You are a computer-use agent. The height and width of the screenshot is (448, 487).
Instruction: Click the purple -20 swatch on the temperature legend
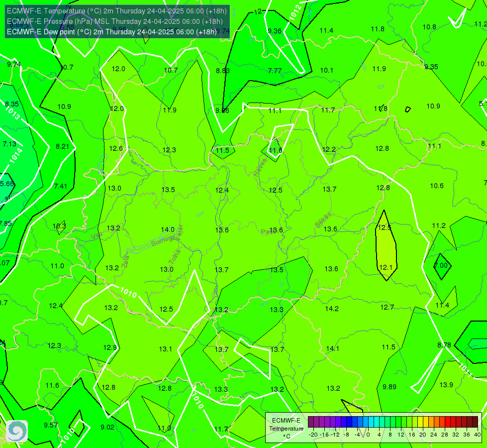click(310, 422)
